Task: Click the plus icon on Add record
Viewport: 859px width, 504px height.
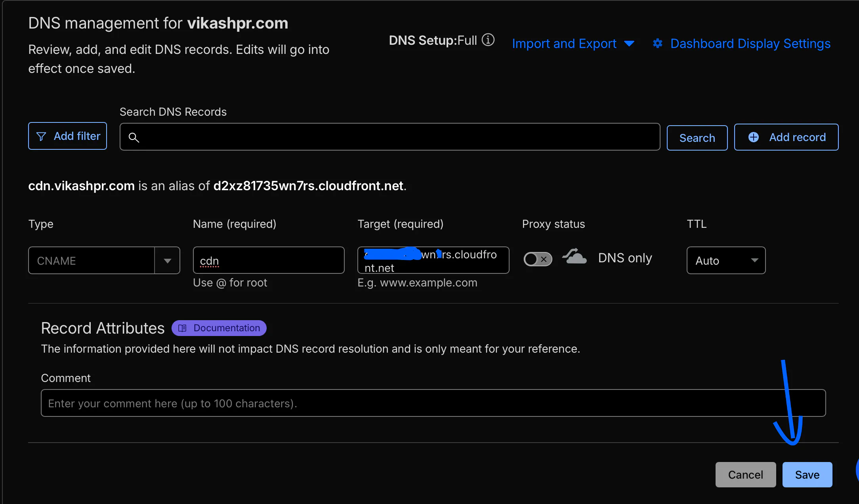Action: pos(753,137)
